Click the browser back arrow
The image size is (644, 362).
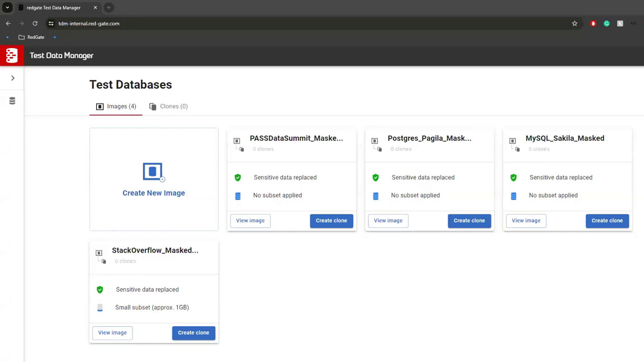tap(8, 23)
